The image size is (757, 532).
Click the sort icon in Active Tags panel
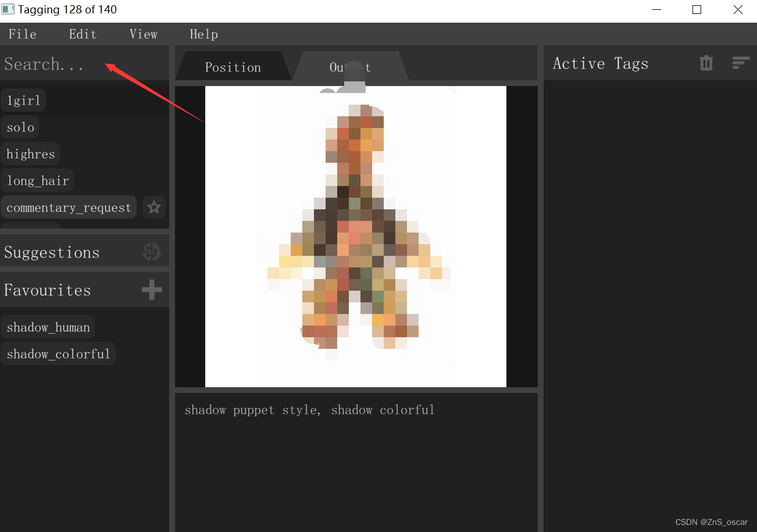pyautogui.click(x=741, y=63)
